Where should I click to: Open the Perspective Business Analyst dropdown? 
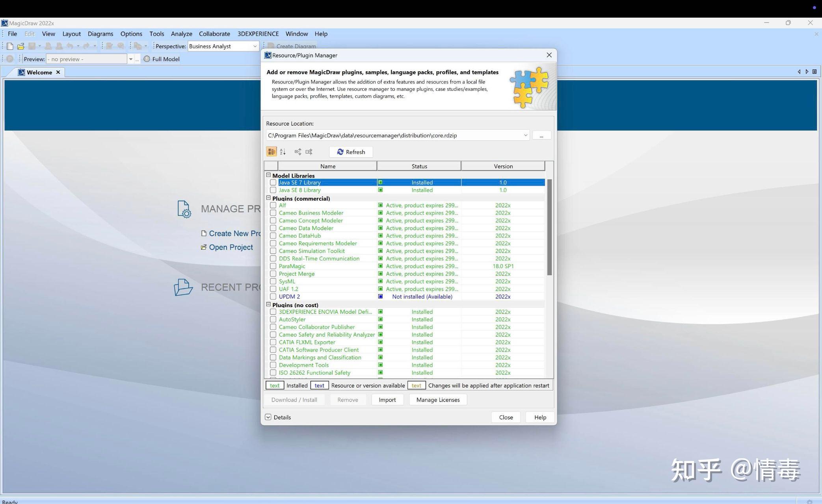pos(255,46)
